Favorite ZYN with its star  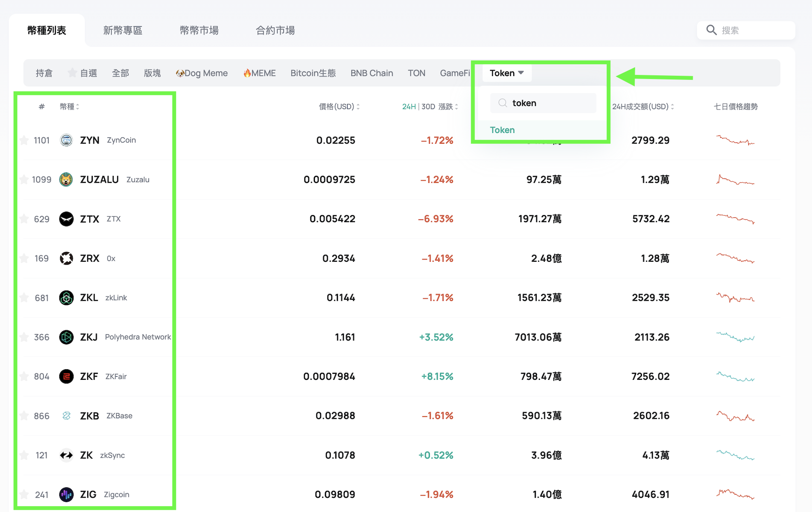tap(24, 140)
